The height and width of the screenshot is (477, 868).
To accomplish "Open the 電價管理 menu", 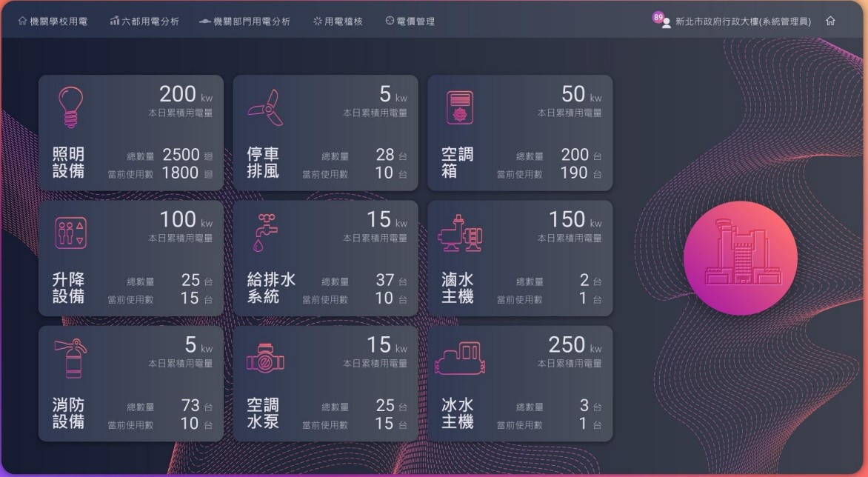I will point(410,21).
